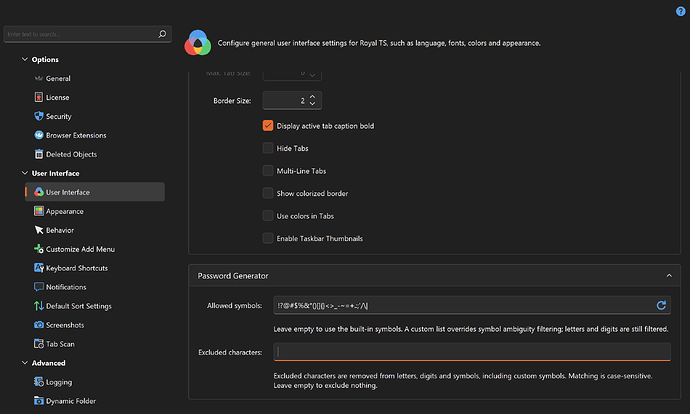Click the Screenshots camera icon

(x=39, y=325)
